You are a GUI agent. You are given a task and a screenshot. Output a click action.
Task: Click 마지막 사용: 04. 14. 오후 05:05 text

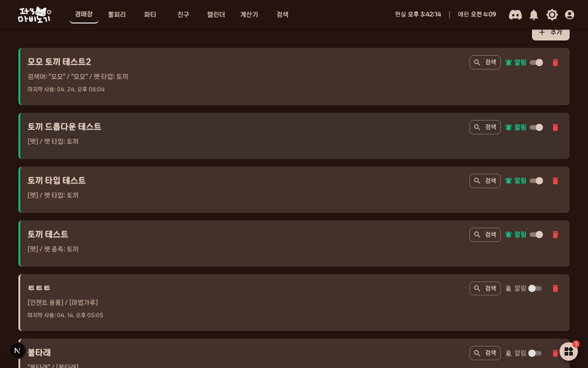coord(65,315)
